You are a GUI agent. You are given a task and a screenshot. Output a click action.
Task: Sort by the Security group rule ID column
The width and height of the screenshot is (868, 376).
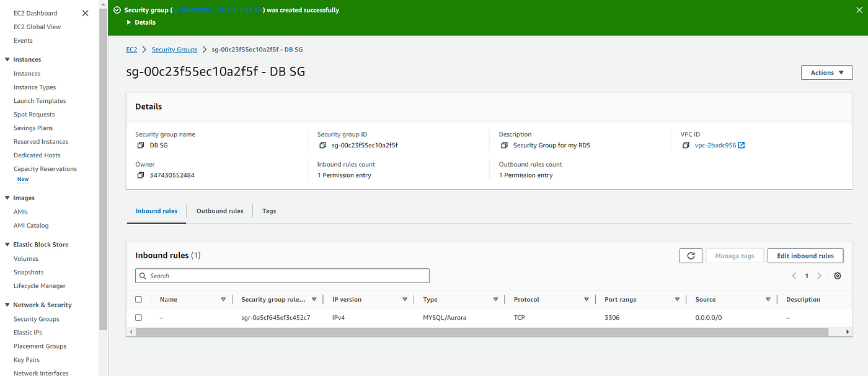314,299
